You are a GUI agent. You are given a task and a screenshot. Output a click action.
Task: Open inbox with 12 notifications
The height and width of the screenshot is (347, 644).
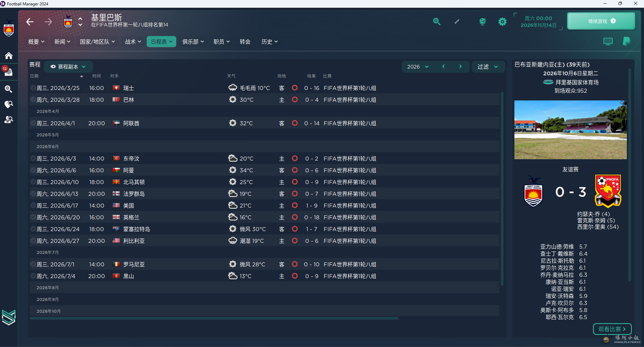8,72
